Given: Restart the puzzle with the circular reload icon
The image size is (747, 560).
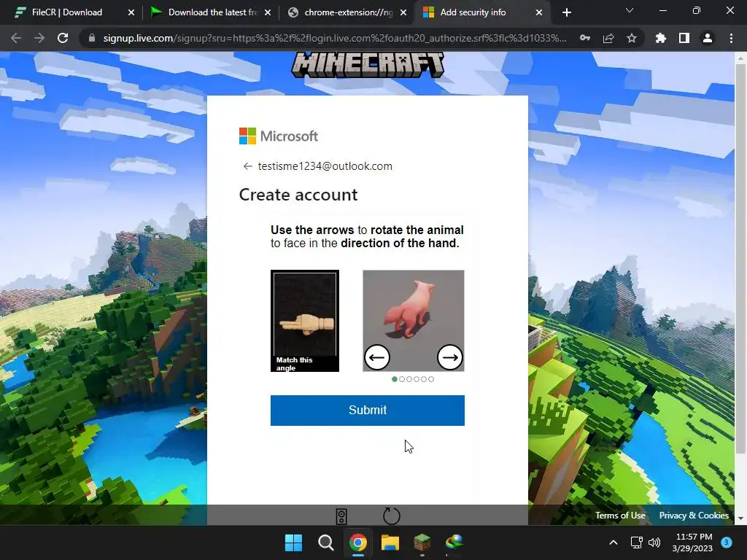Looking at the screenshot, I should [391, 516].
